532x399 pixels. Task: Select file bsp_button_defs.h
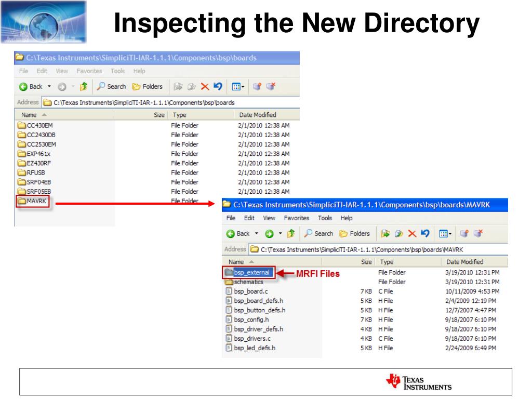(x=256, y=311)
